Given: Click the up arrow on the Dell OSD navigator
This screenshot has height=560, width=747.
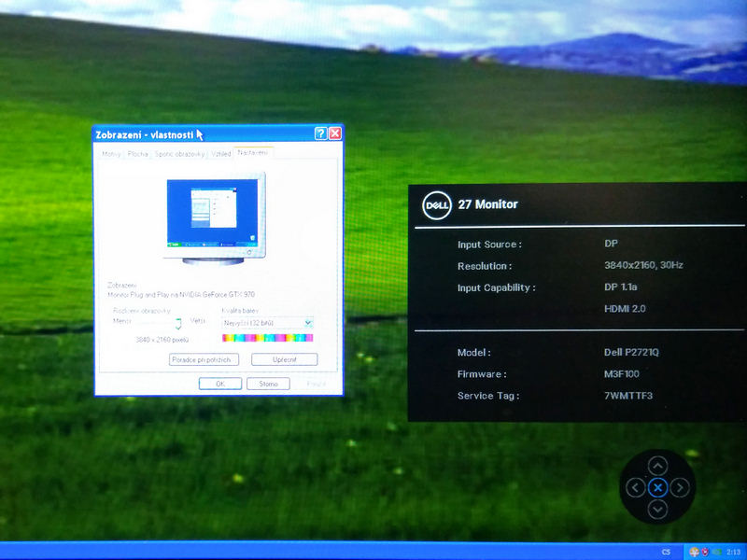Looking at the screenshot, I should [657, 465].
